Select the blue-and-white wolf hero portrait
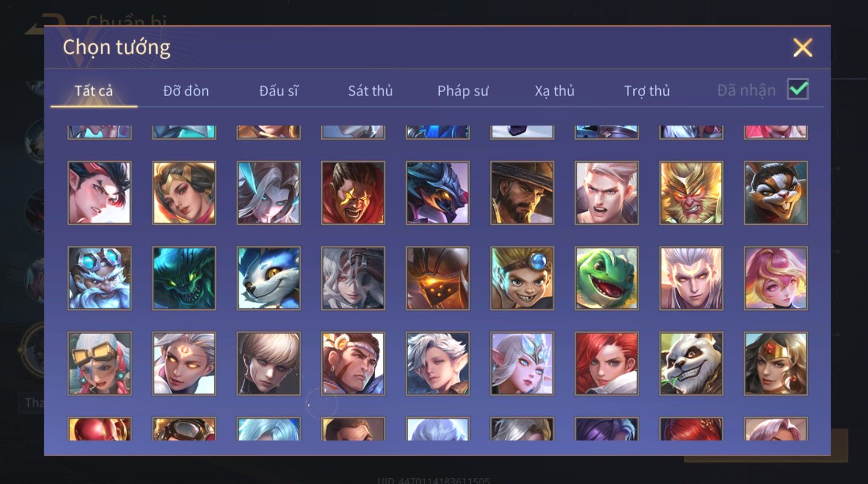The height and width of the screenshot is (484, 868). click(269, 278)
